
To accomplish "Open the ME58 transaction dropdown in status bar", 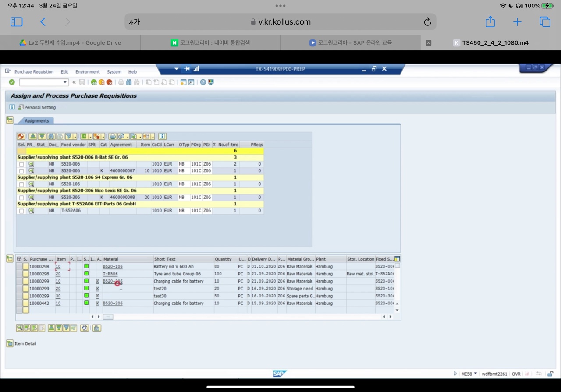I will 475,374.
